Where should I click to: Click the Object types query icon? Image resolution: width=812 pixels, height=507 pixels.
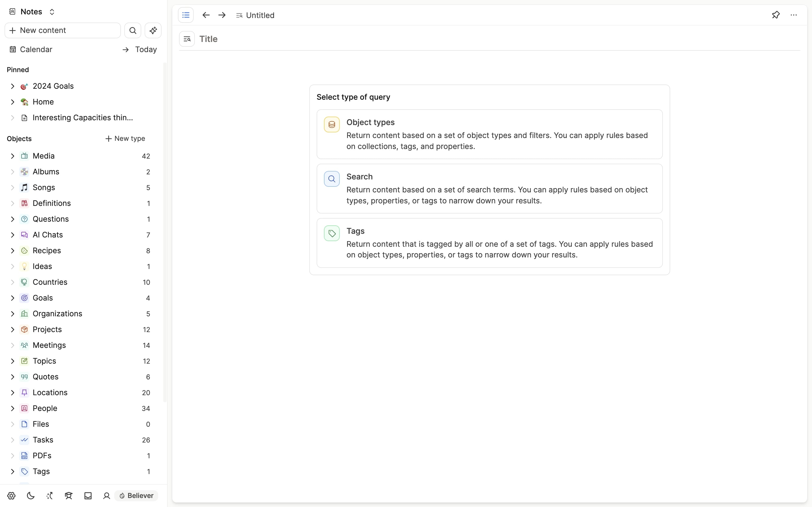(332, 124)
